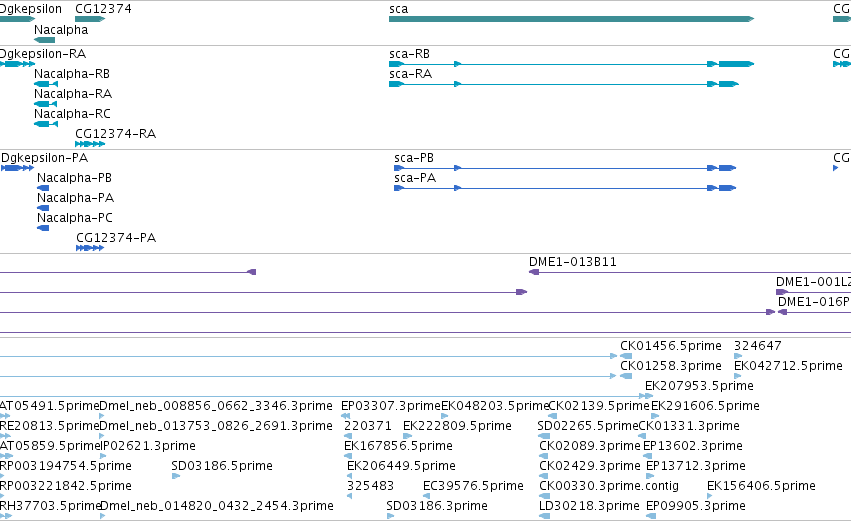Click the EK156406.5prime EST label
Image resolution: width=851 pixels, height=521 pixels.
[761, 487]
